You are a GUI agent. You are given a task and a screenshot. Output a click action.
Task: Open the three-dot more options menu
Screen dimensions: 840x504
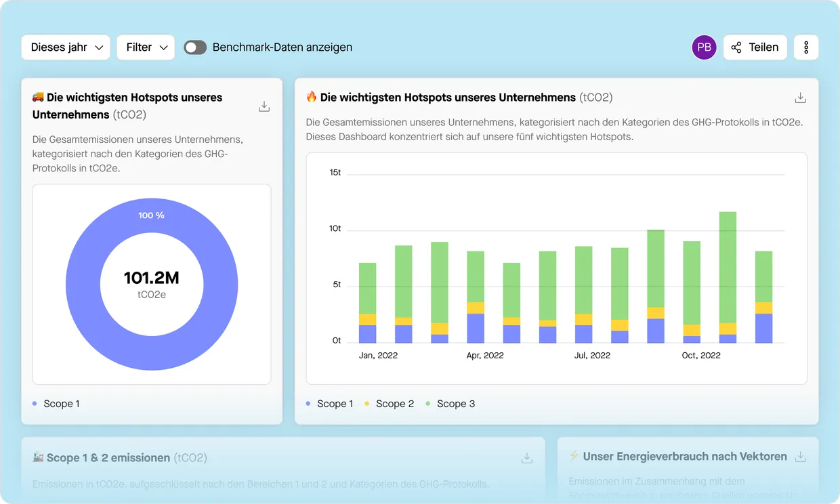[806, 47]
